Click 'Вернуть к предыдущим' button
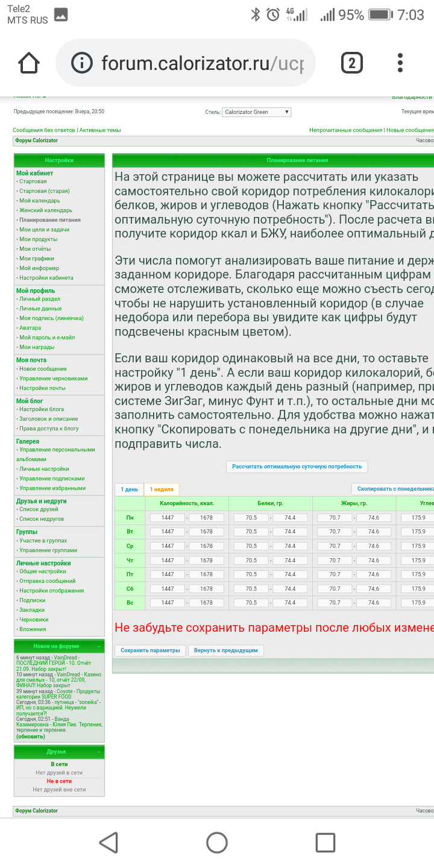Screen dimensions: 434x868 click(226, 650)
